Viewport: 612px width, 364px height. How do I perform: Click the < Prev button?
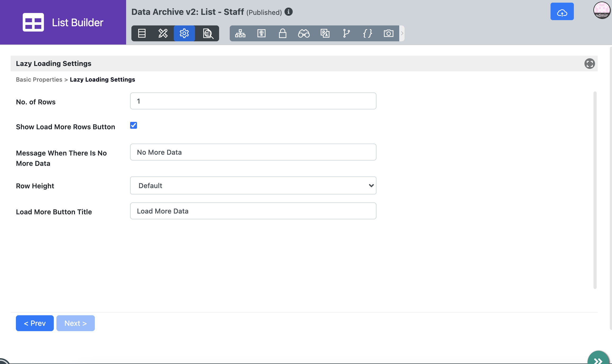coord(35,323)
